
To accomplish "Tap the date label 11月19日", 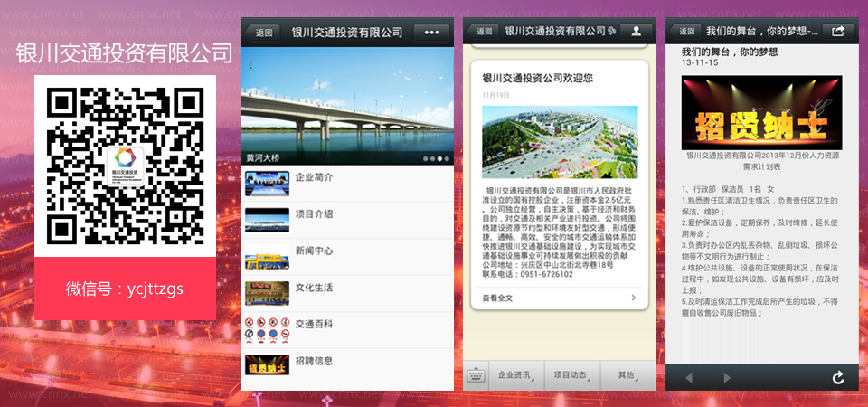I will click(495, 95).
